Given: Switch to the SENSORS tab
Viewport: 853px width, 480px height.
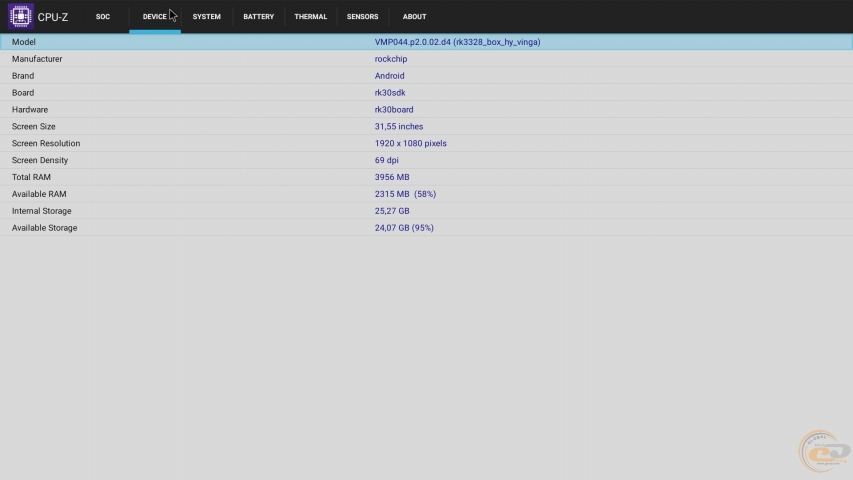Looking at the screenshot, I should (362, 17).
